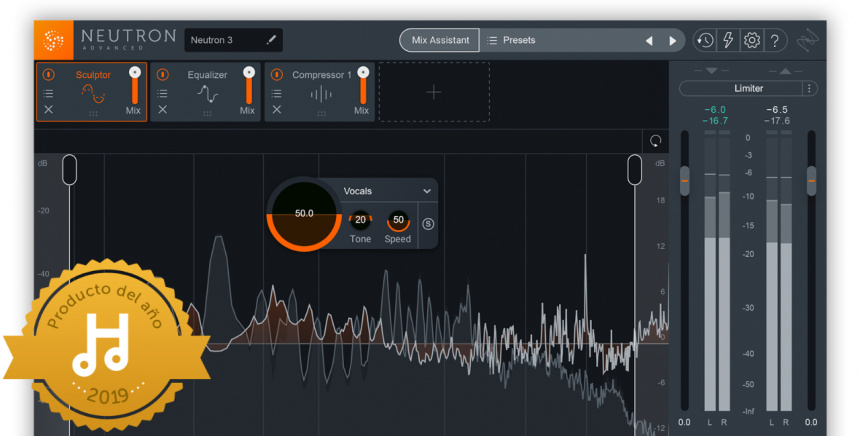
Task: Click the input peak value -6.0
Action: 715,110
